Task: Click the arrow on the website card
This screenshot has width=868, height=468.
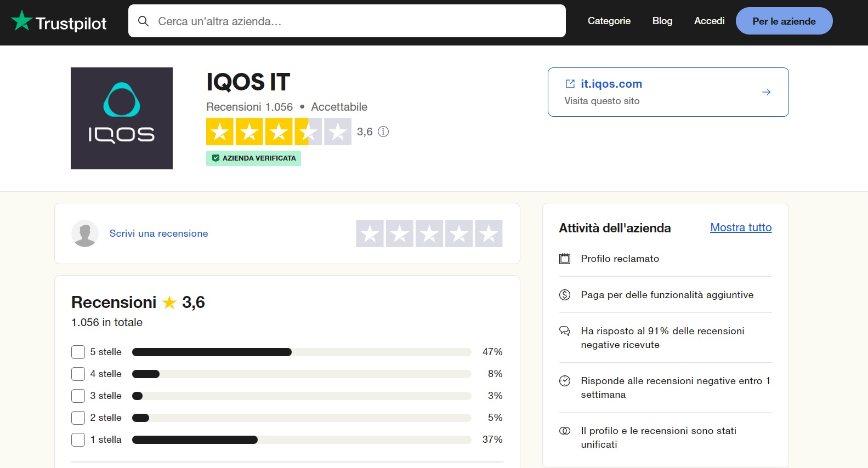Action: tap(766, 92)
